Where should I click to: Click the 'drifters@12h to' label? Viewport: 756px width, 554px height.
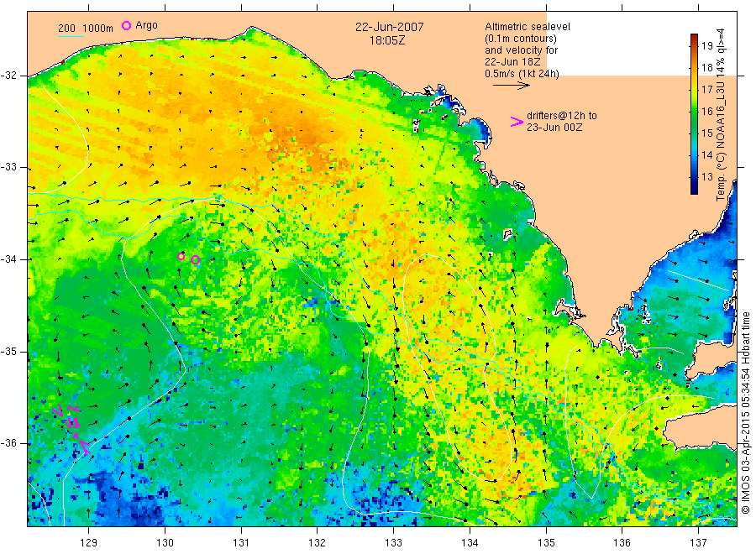pos(562,116)
